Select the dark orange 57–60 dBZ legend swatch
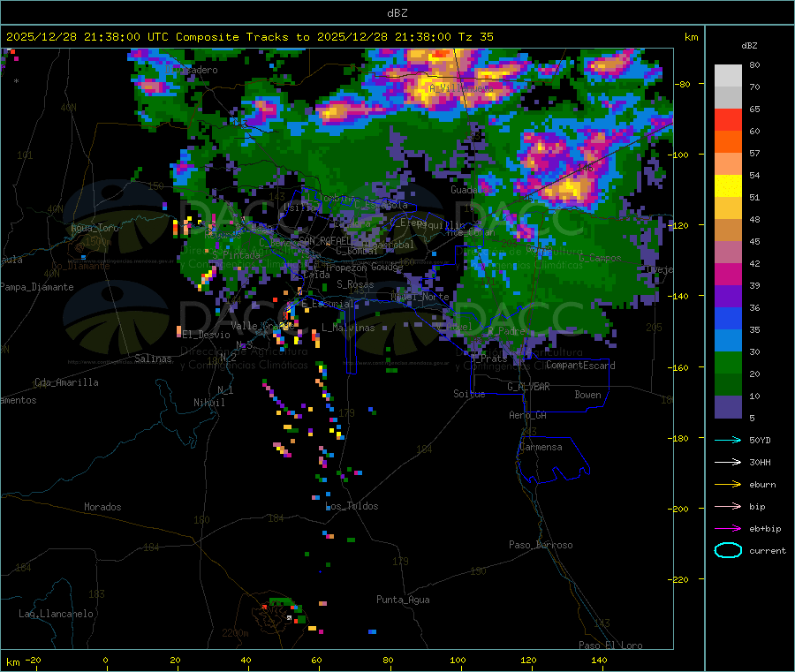The width and height of the screenshot is (795, 672). pyautogui.click(x=728, y=142)
